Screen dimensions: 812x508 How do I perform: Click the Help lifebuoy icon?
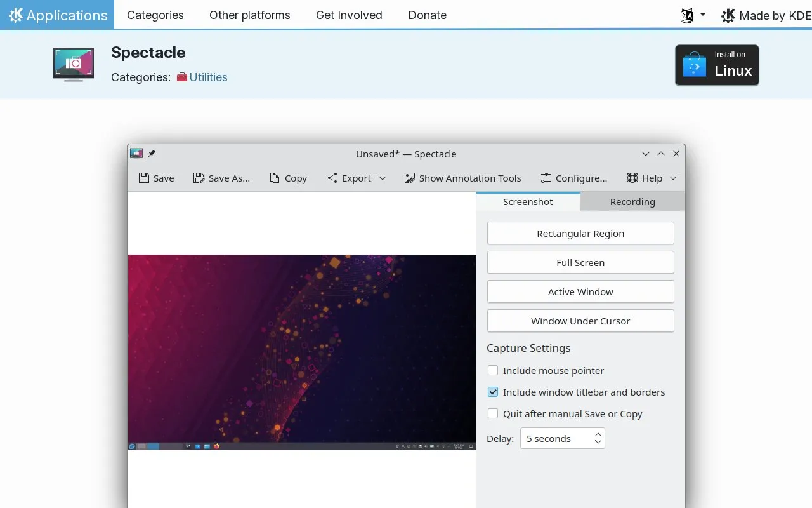[x=632, y=178]
